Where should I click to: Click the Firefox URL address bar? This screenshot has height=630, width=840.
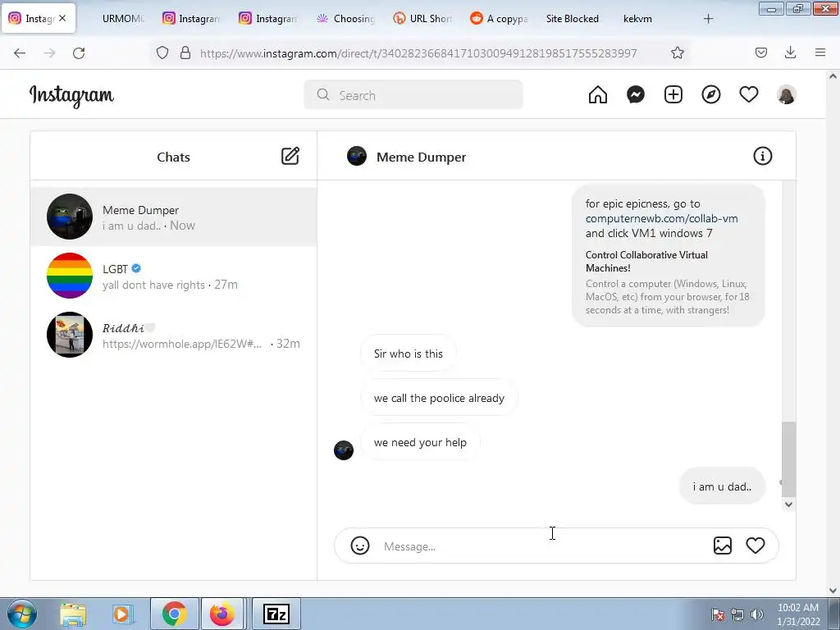point(418,53)
